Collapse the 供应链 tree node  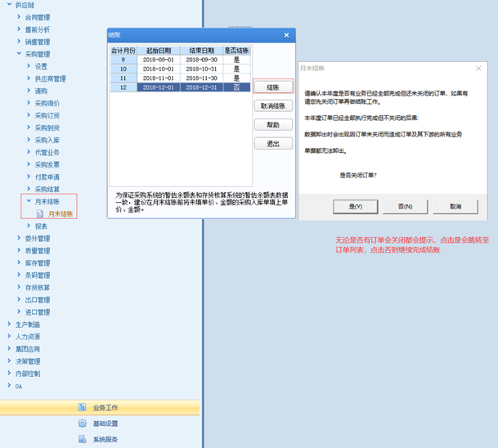pos(9,4)
